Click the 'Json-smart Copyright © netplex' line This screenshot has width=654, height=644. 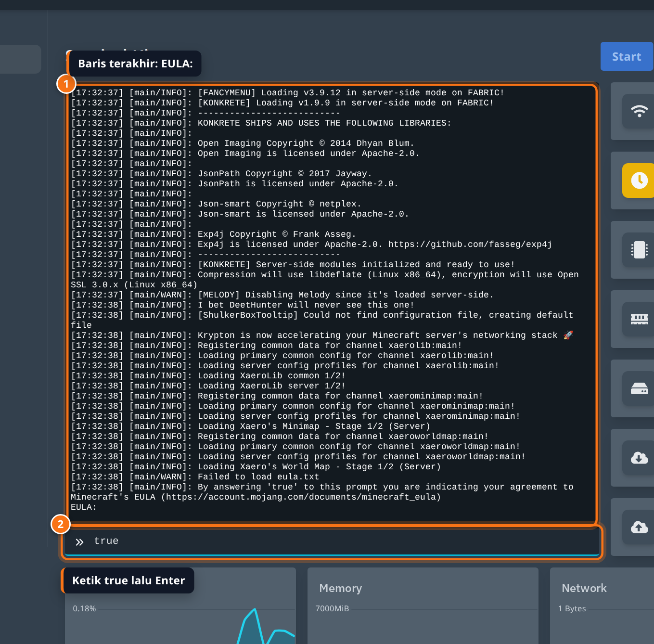click(x=216, y=204)
